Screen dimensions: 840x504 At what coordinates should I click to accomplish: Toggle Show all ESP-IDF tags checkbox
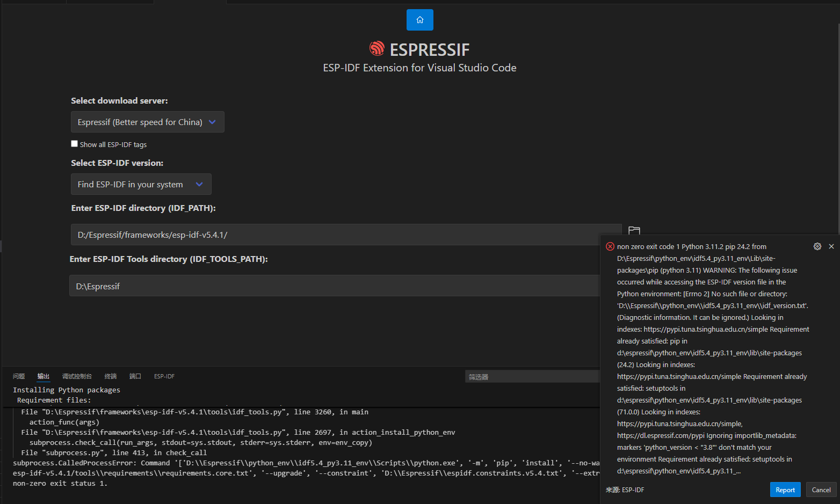[x=75, y=144]
